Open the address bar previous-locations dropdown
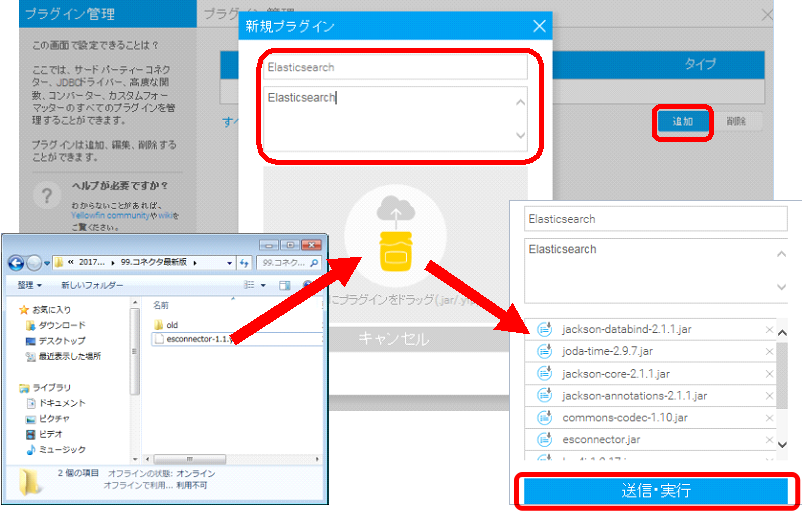802x522 pixels. [x=230, y=263]
